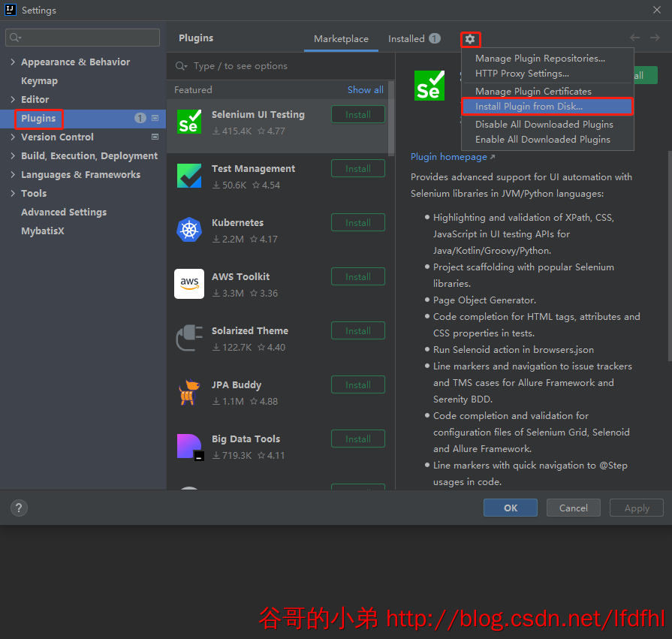Install the AWS Toolkit plugin

[358, 276]
